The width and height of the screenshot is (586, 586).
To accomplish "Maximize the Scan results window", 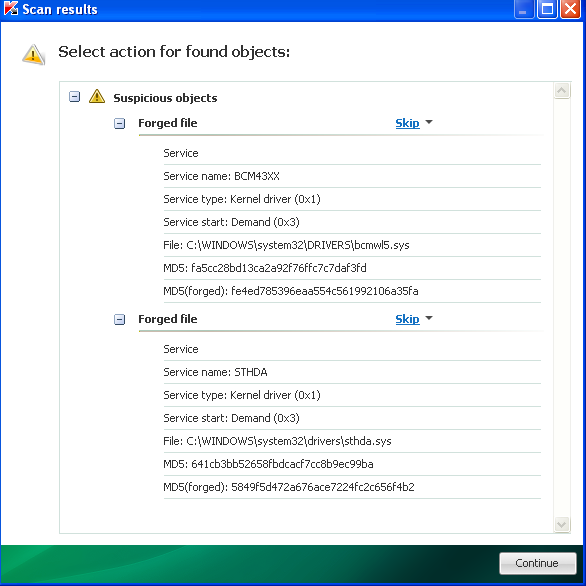I will pyautogui.click(x=547, y=9).
